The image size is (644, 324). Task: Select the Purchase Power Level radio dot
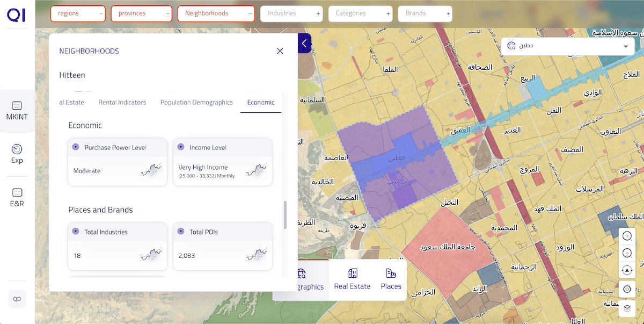(x=76, y=147)
